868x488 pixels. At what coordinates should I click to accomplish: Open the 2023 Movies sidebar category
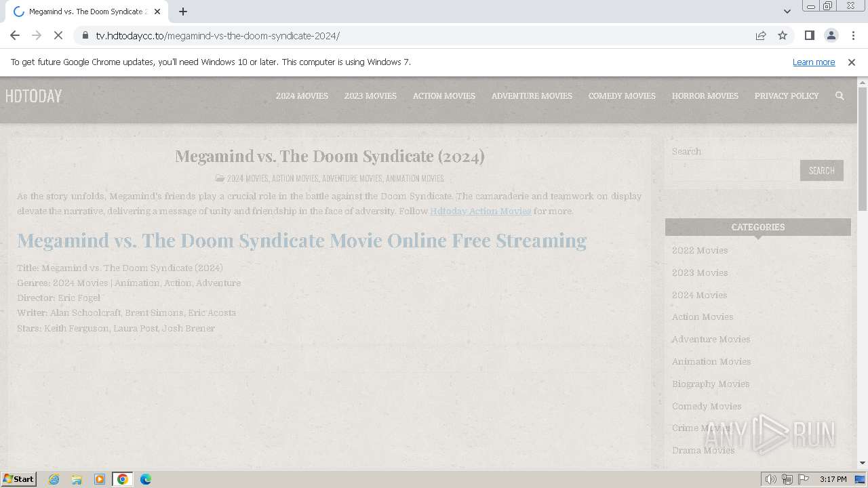pyautogui.click(x=700, y=272)
